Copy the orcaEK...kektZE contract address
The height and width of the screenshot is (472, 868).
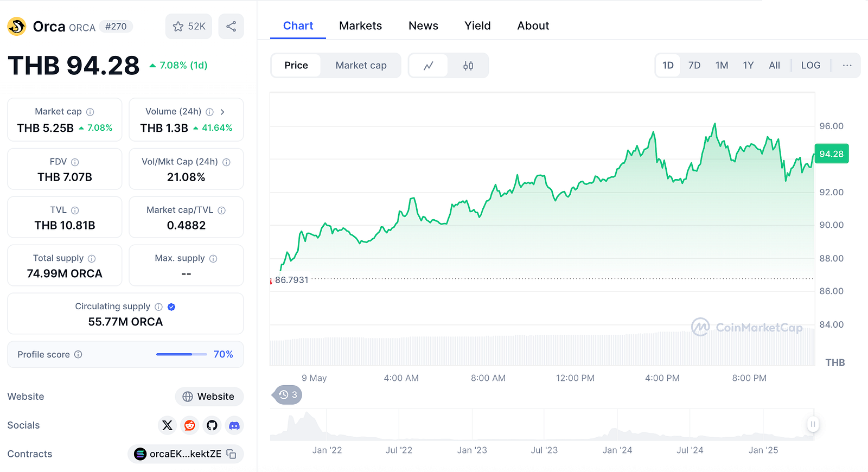click(231, 454)
